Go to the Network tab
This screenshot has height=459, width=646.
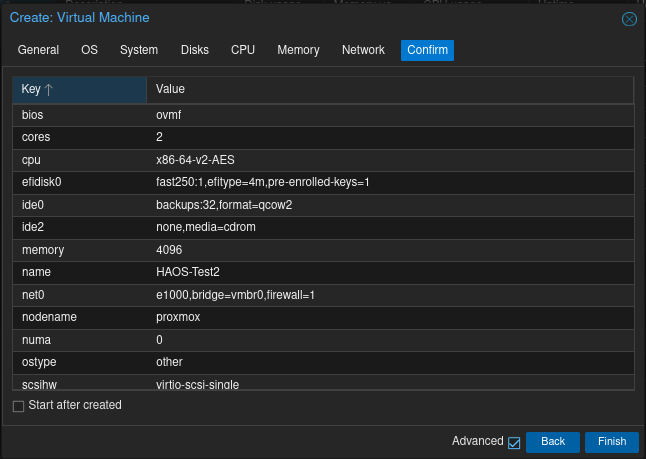(x=363, y=50)
